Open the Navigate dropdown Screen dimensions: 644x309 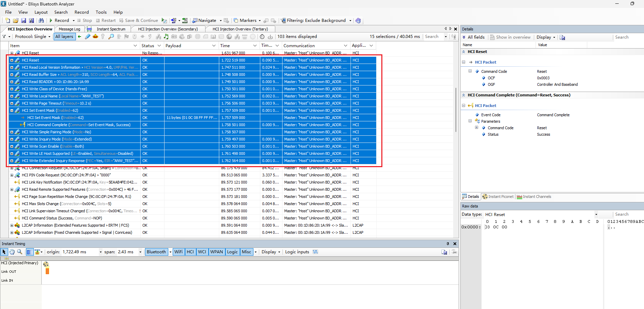(221, 21)
